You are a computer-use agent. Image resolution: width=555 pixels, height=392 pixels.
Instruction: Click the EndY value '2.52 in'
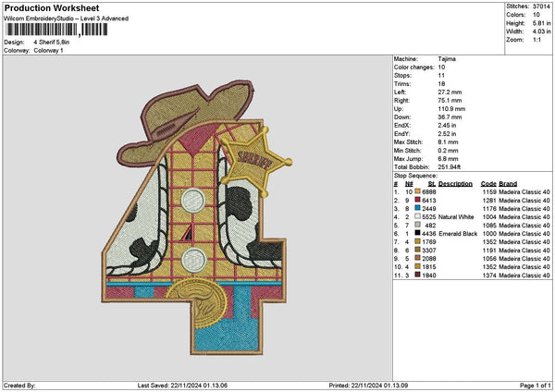[447, 134]
